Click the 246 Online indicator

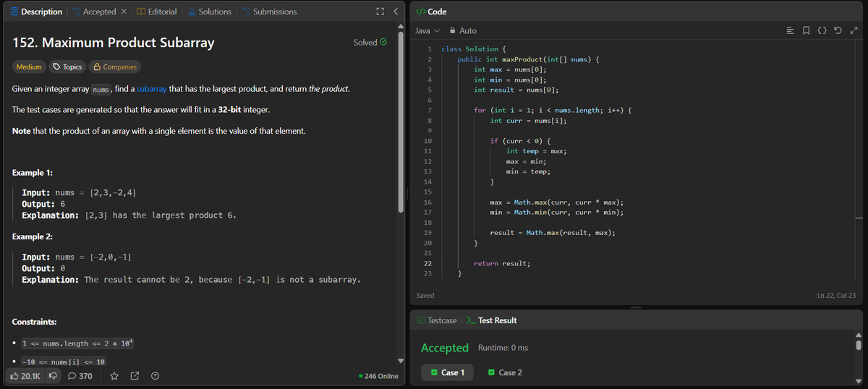tap(378, 376)
